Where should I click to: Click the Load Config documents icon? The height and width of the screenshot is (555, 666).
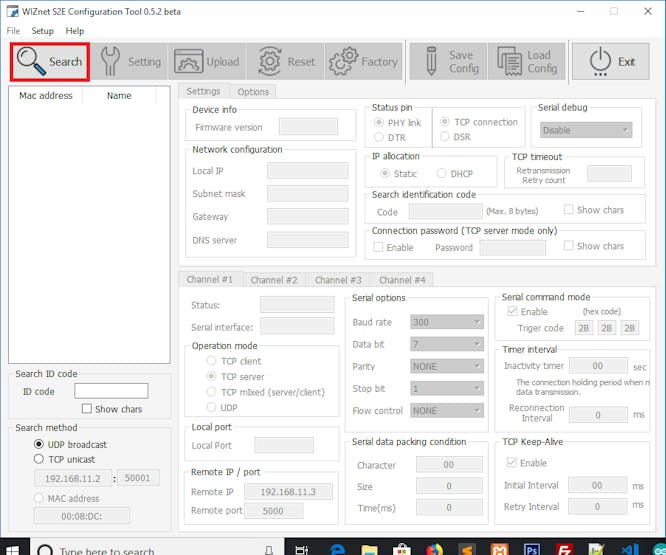point(527,62)
